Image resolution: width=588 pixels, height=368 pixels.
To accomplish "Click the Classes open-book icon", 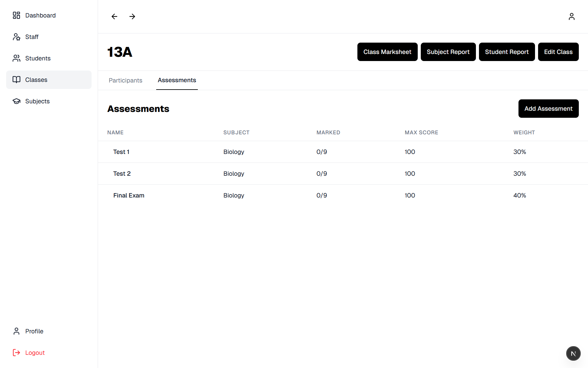I will pos(17,80).
